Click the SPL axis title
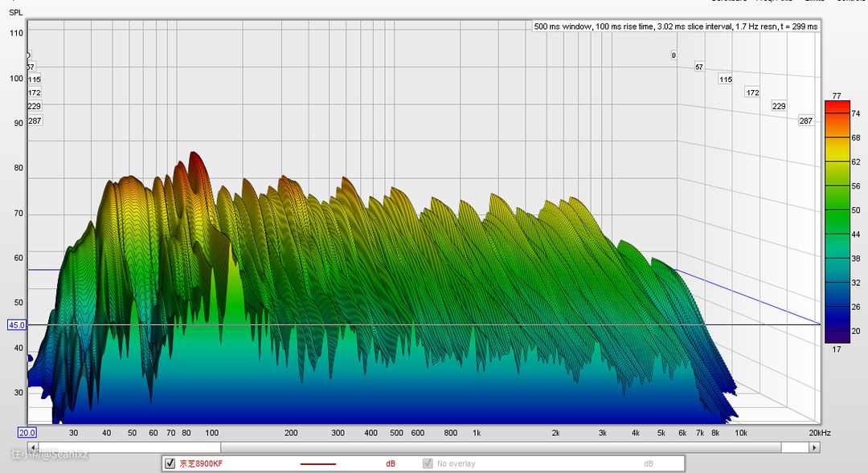Screen dimensions: 868x473 [x=16, y=14]
